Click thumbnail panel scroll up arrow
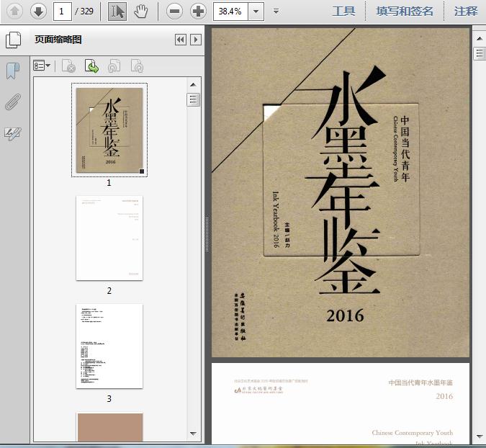Screen dimensions: 486x448 click(x=193, y=85)
